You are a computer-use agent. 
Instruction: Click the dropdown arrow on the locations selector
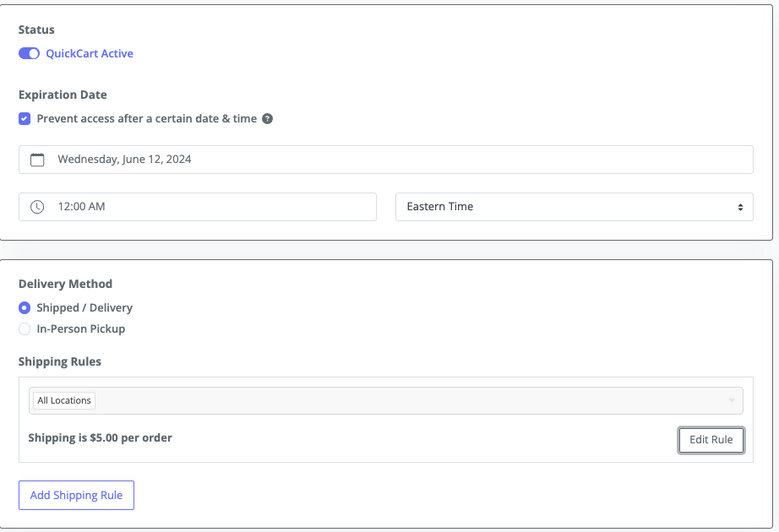732,399
